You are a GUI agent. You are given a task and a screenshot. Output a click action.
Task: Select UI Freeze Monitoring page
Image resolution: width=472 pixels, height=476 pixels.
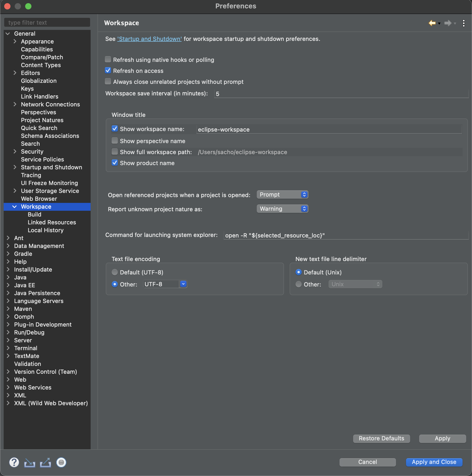click(50, 183)
